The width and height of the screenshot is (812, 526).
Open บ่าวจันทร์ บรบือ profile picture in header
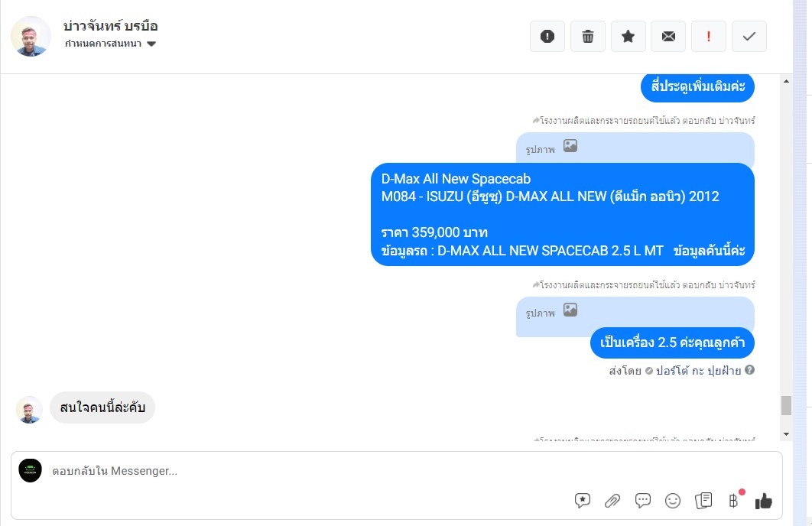pos(31,36)
